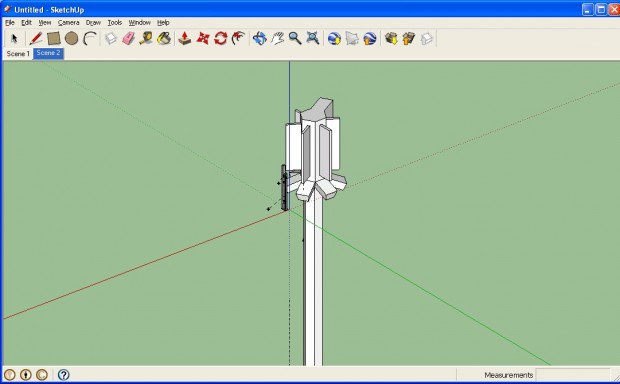Select the Arc tool
This screenshot has width=620, height=384.
pos(90,38)
